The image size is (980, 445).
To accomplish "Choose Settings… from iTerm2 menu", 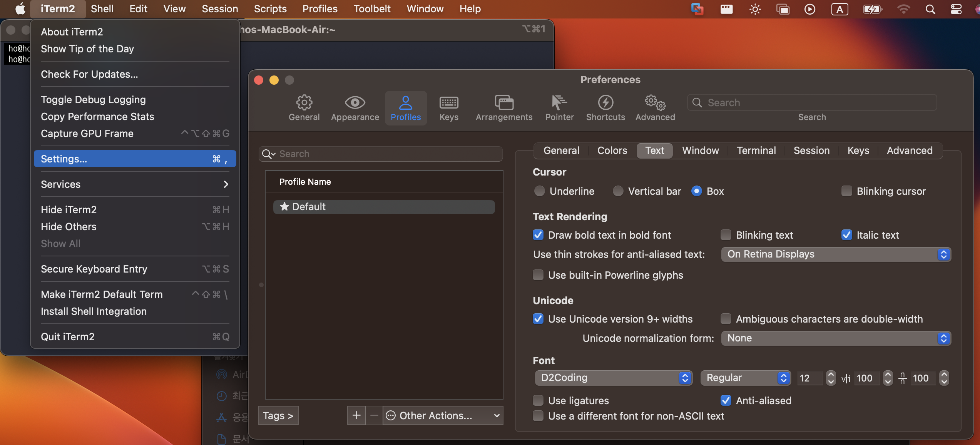I will [135, 159].
